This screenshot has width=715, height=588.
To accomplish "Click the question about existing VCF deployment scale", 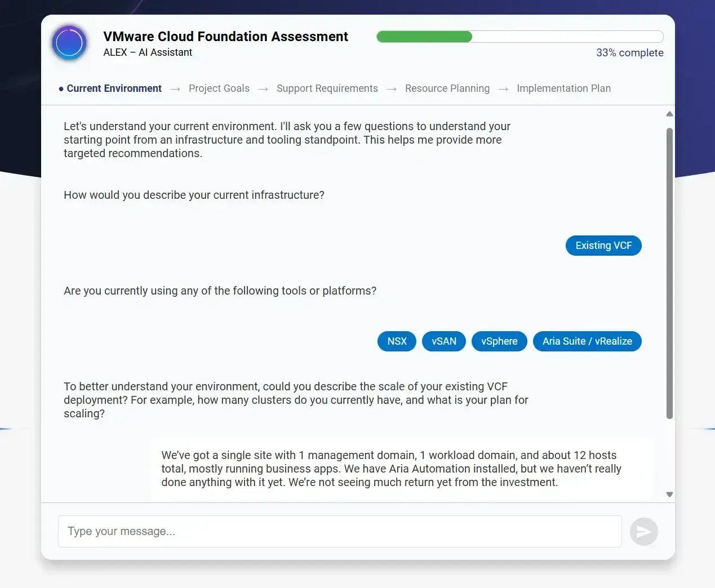I will 296,400.
